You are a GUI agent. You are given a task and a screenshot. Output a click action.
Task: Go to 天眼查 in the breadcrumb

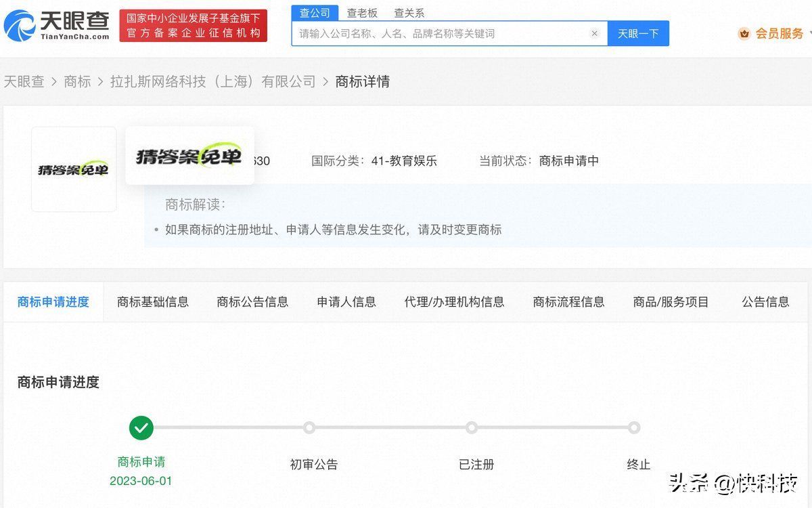point(24,81)
